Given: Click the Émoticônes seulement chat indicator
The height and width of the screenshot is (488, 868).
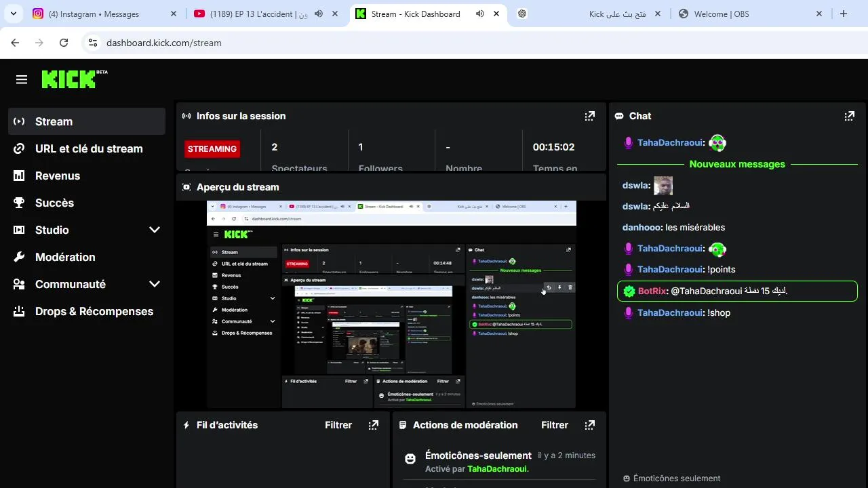Looking at the screenshot, I should pos(672,478).
